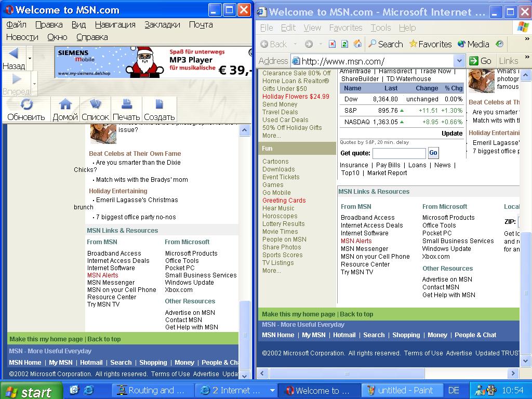Open Вперед history dropdown arrow in Opera
This screenshot has height=399, width=532.
[34, 83]
